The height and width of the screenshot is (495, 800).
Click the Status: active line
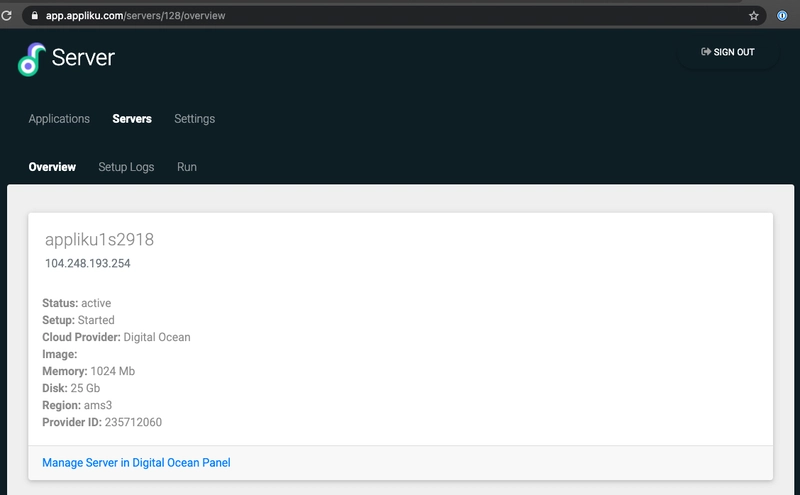[77, 303]
